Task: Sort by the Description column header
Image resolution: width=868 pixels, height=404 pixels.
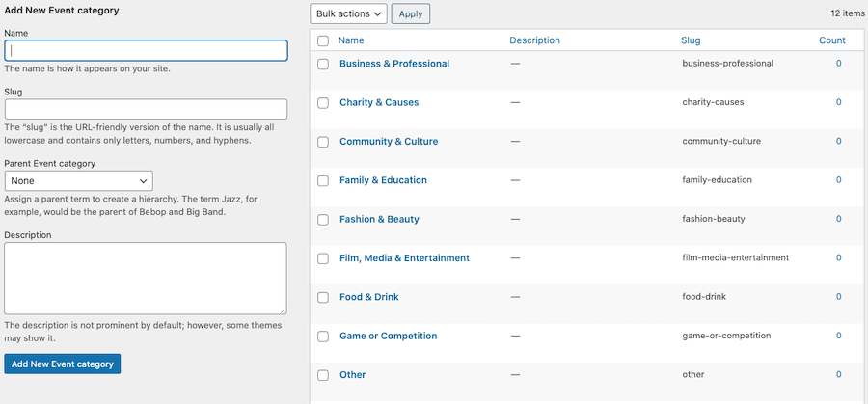Action: click(534, 40)
